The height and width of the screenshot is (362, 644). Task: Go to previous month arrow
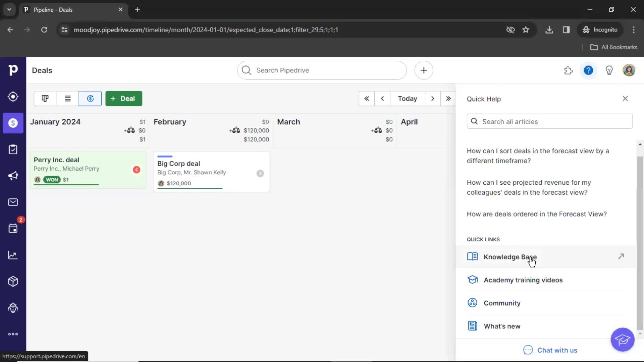(x=382, y=99)
